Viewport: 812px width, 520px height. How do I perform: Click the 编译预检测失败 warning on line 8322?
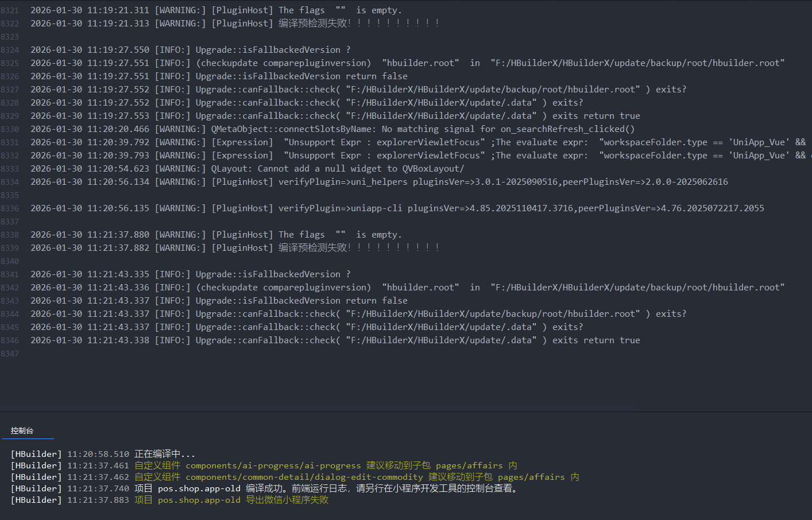tap(314, 24)
